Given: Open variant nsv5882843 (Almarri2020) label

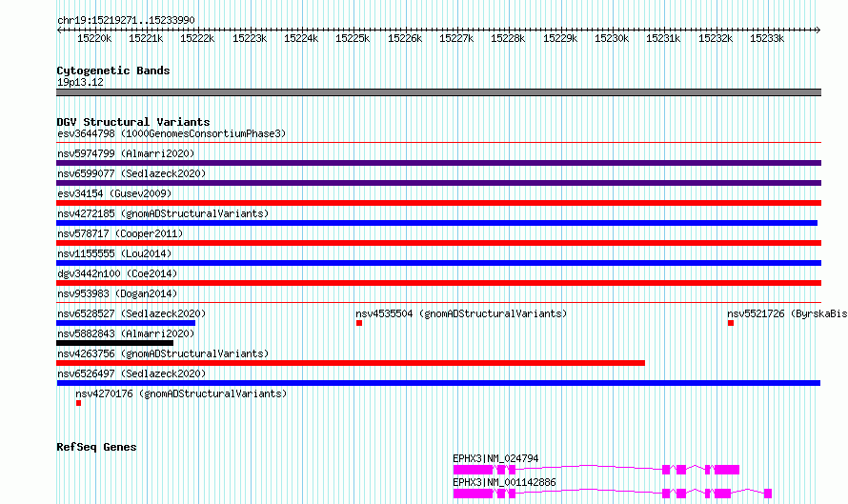Looking at the screenshot, I should [x=126, y=333].
